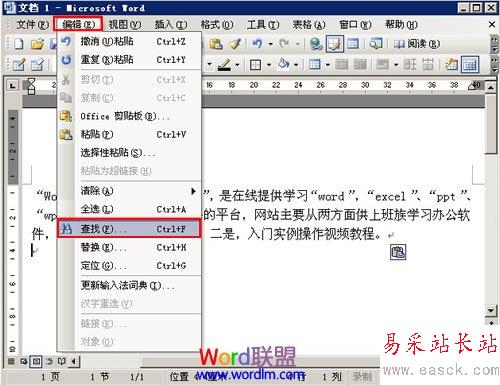The image size is (500, 385).
Task: Expand the border color dropdown arrow
Action: (237, 64)
